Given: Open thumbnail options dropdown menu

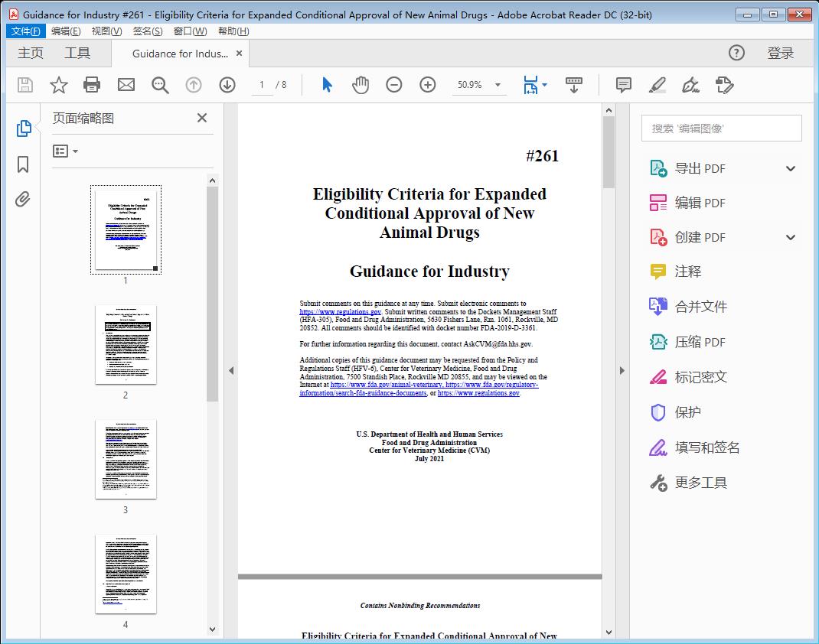Looking at the screenshot, I should tap(66, 151).
